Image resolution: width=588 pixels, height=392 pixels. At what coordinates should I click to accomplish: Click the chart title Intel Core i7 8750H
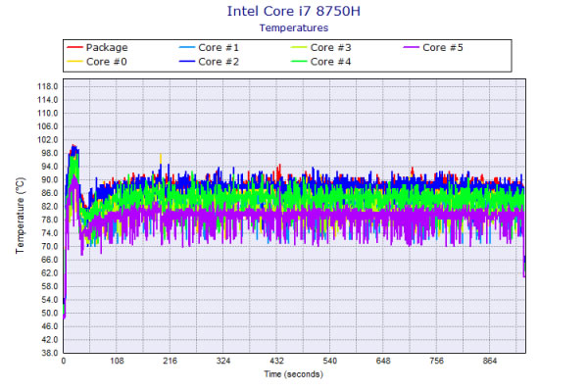pos(294,11)
